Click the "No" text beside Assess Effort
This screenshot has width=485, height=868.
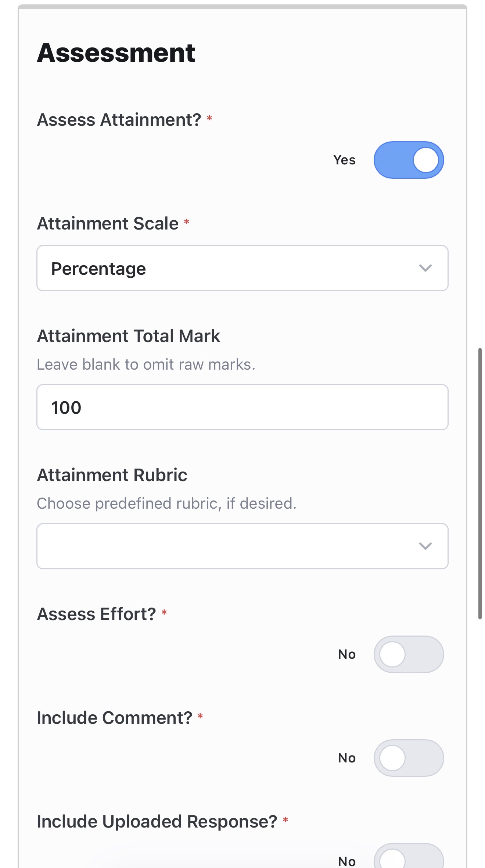tap(347, 654)
